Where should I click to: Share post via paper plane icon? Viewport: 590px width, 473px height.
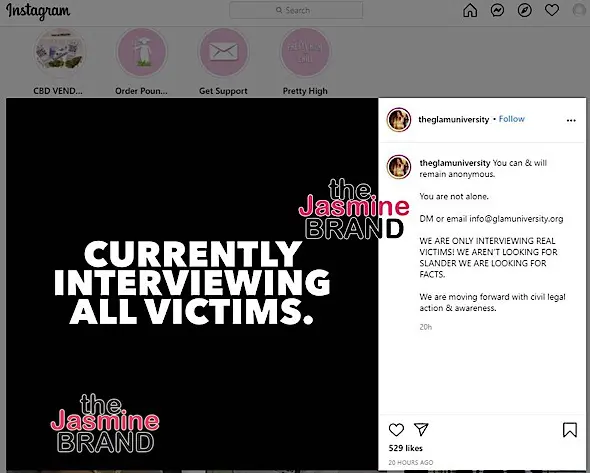[x=421, y=429]
